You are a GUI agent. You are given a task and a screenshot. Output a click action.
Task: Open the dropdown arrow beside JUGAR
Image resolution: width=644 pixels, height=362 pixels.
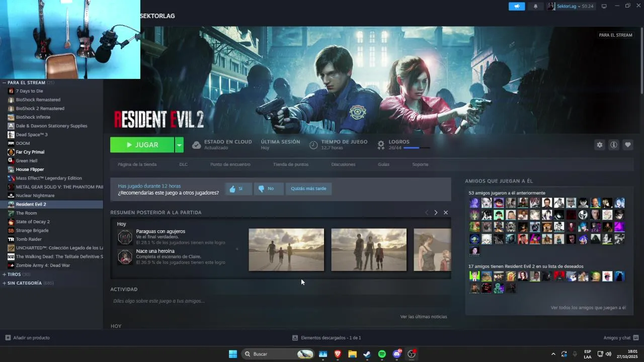click(179, 145)
